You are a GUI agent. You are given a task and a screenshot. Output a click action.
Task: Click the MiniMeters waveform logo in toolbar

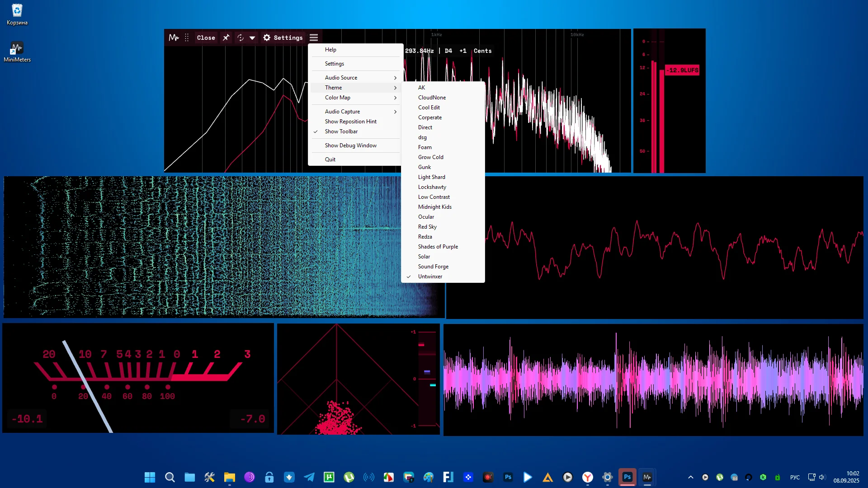[174, 38]
